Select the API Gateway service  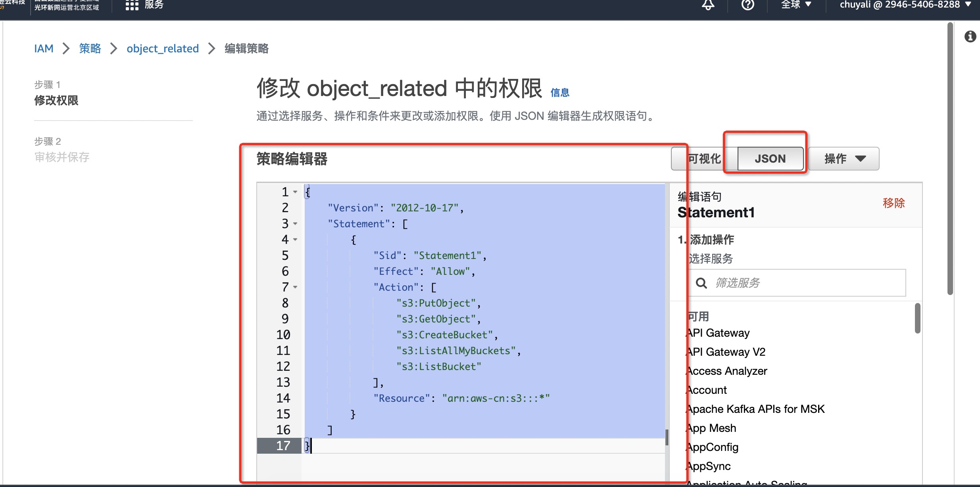tap(718, 333)
